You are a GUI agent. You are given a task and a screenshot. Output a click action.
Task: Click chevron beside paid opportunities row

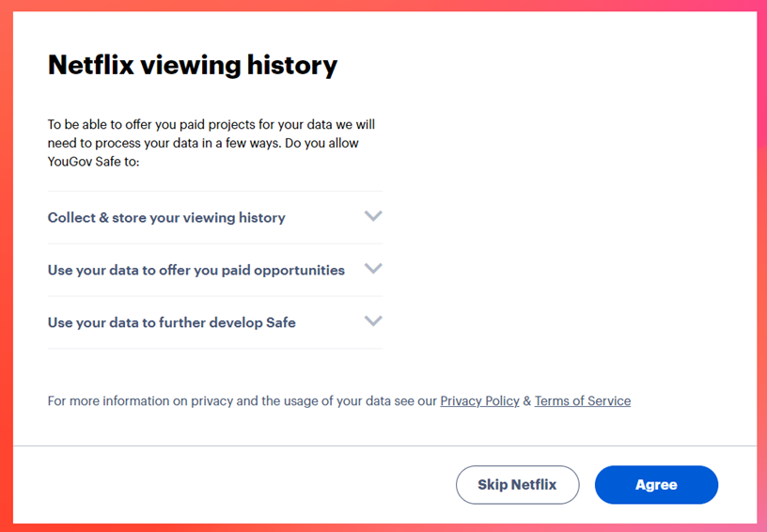pos(373,269)
